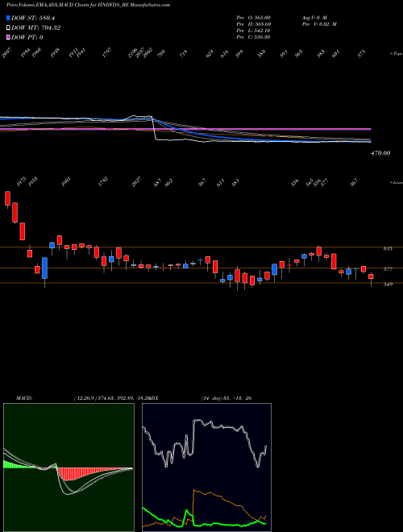The width and height of the screenshot is (403, 532).
Task: Click the 1782 low value label
Action: 103,181
